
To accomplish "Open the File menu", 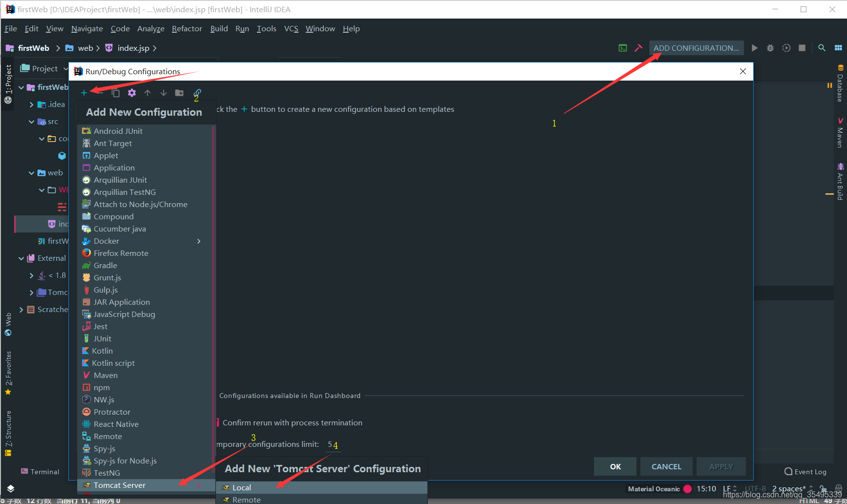I will click(11, 28).
